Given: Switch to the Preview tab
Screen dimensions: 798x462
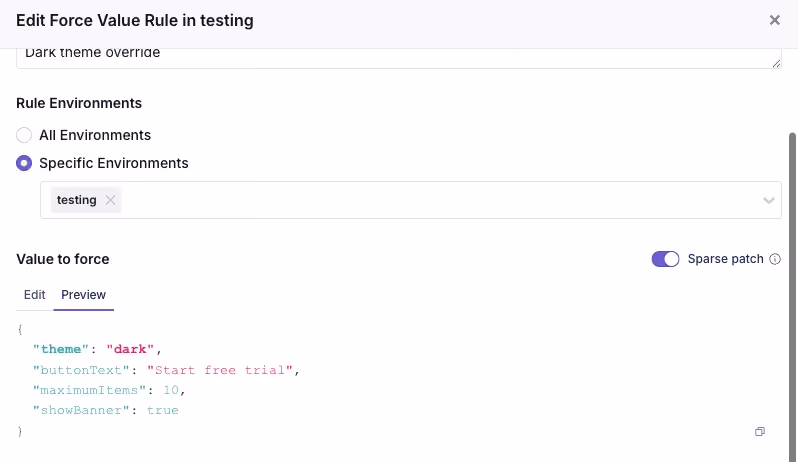Looking at the screenshot, I should [x=83, y=295].
